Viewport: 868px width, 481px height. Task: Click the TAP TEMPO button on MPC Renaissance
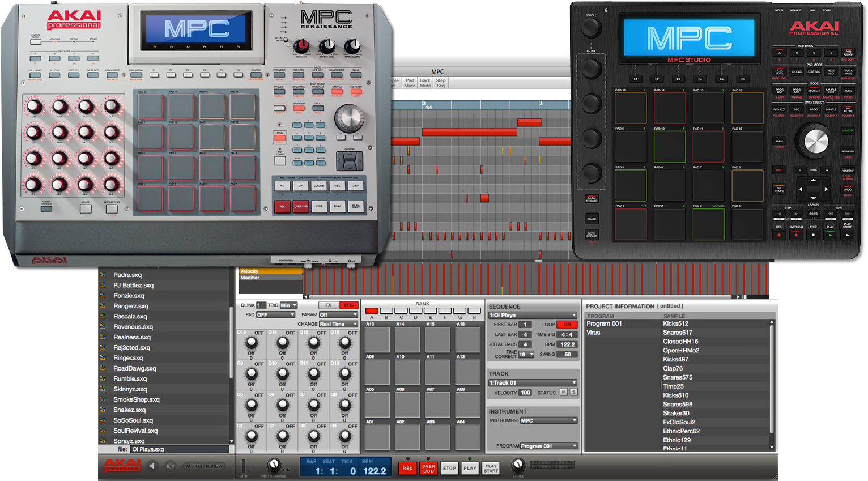point(280,161)
